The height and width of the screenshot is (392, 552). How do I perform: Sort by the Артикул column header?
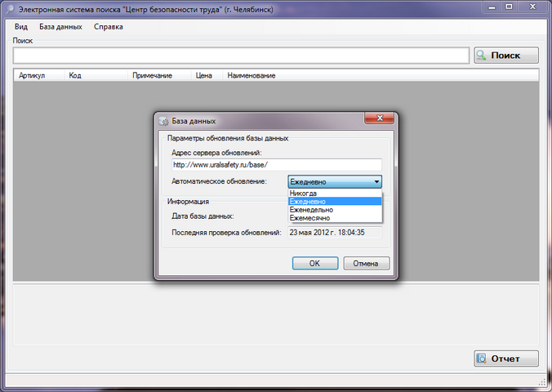[x=31, y=75]
